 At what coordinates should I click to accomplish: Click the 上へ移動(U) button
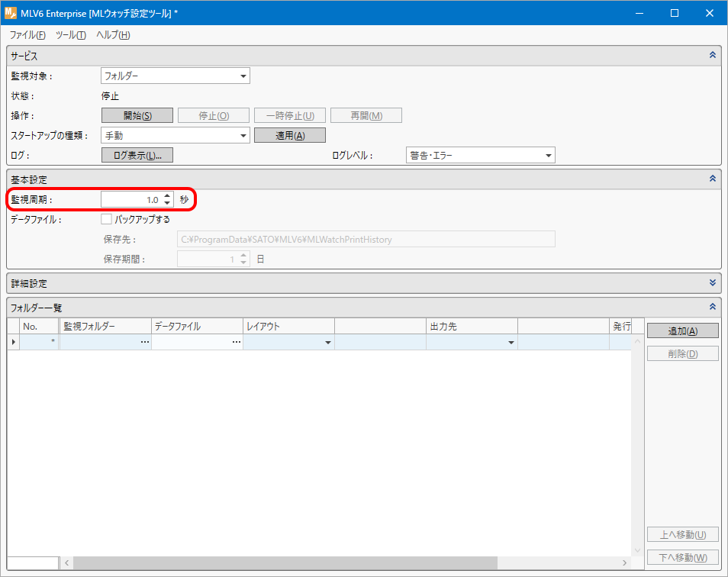tap(682, 535)
